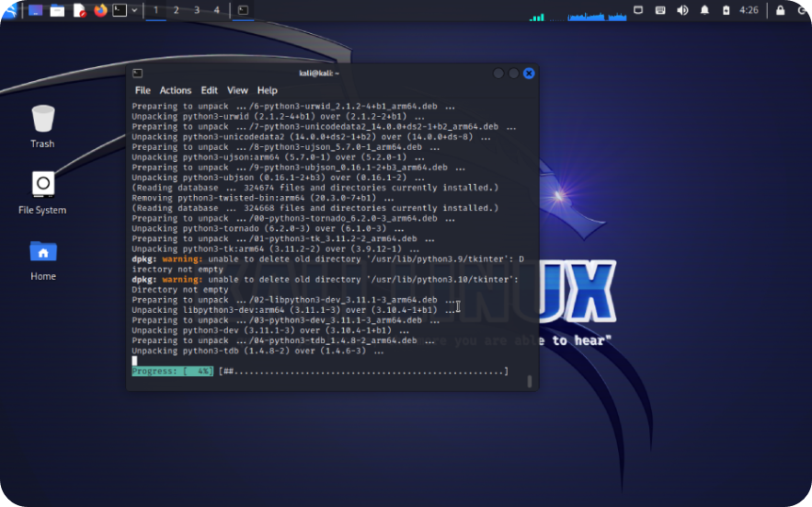Switch to workspace 4
812x507 pixels.
pos(216,10)
